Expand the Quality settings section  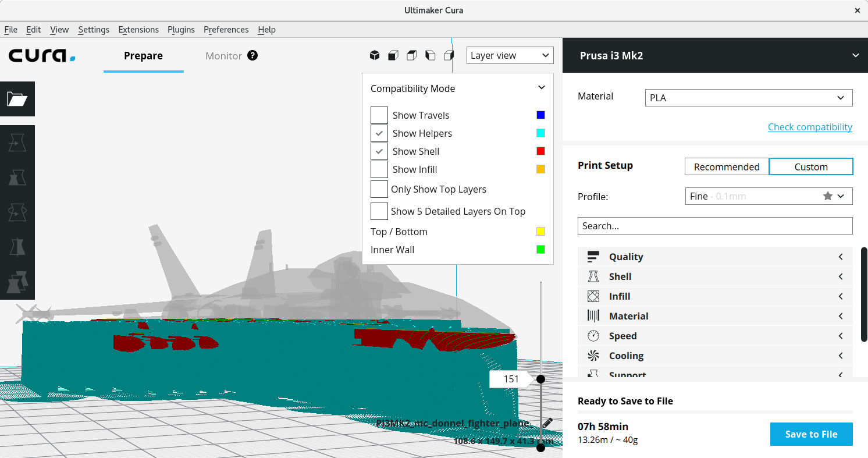click(x=715, y=257)
